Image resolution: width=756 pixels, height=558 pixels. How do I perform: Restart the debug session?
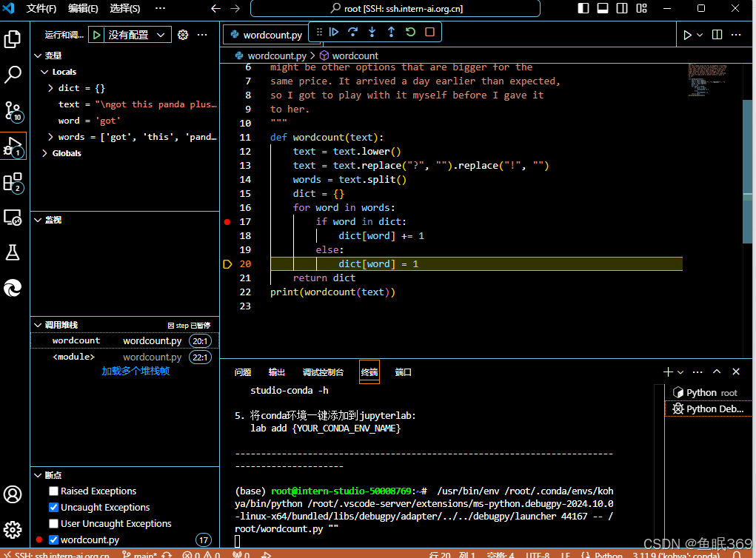pos(409,32)
